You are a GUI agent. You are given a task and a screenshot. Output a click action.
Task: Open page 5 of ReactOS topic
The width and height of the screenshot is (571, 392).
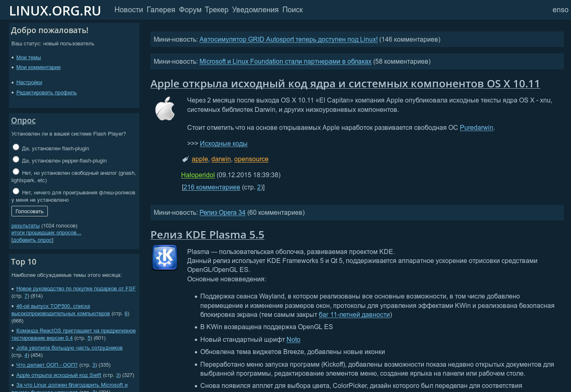coord(89,338)
